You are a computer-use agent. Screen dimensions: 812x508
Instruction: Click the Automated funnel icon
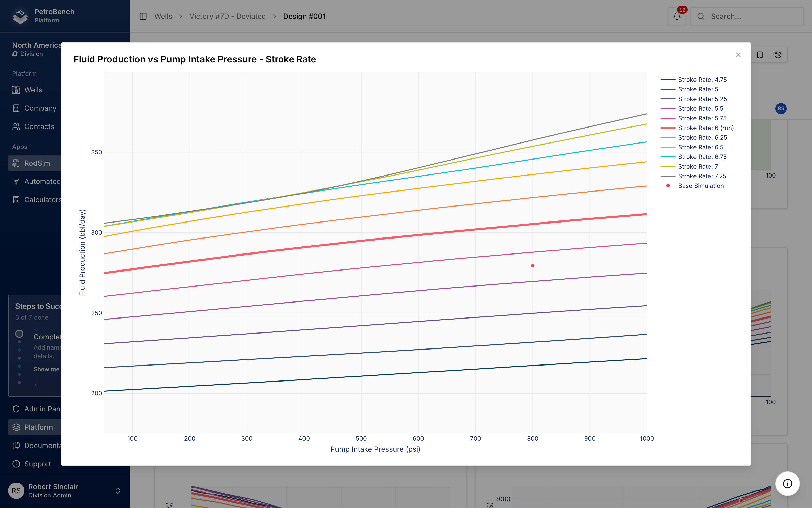[16, 181]
